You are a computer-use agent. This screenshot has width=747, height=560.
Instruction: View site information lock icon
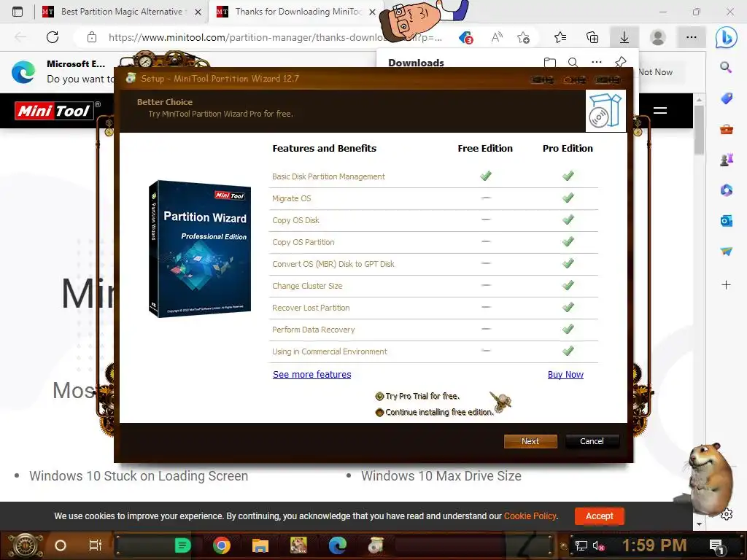pos(92,37)
